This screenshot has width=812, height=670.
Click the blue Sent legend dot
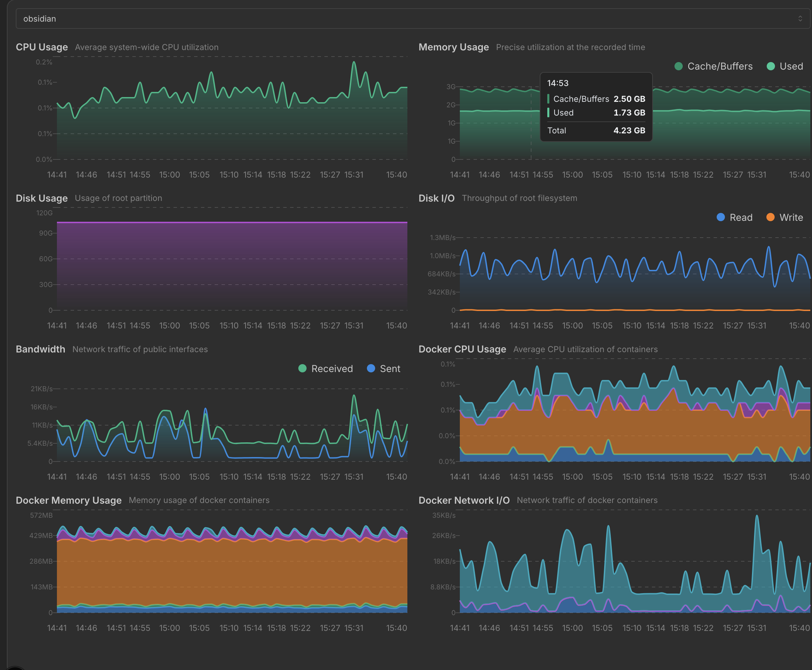pyautogui.click(x=371, y=369)
